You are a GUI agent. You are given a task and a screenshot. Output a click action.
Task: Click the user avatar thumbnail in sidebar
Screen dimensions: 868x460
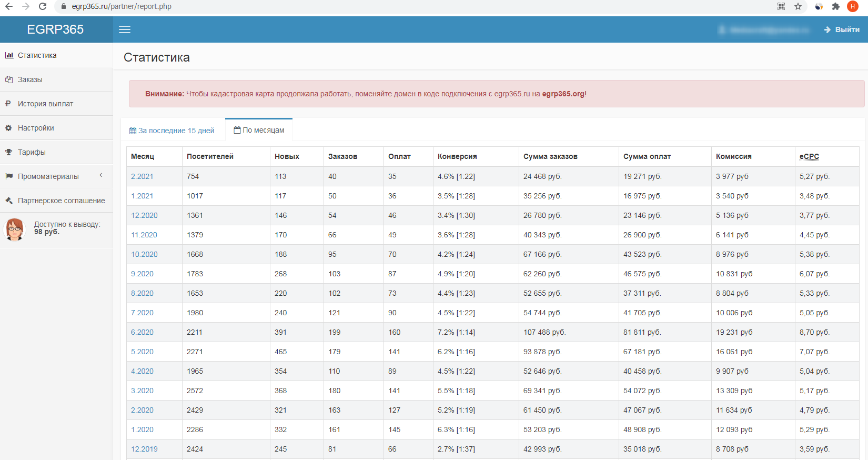click(15, 229)
